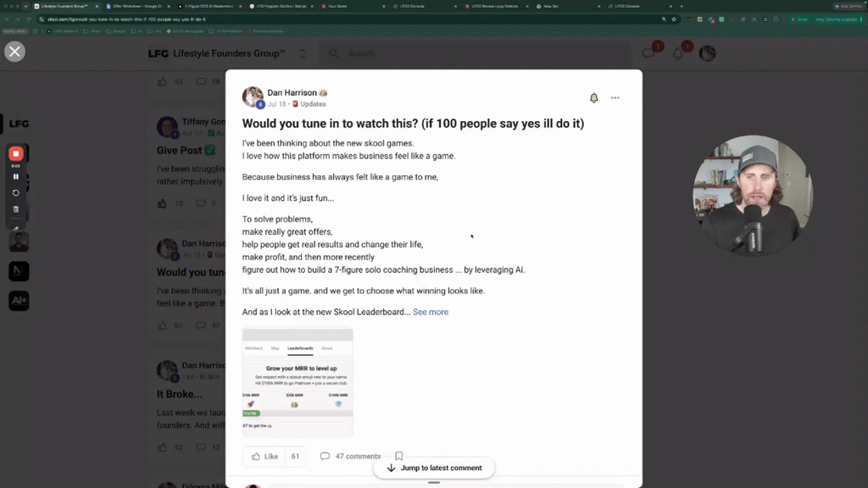Like the Give Post in background feed

point(162,203)
